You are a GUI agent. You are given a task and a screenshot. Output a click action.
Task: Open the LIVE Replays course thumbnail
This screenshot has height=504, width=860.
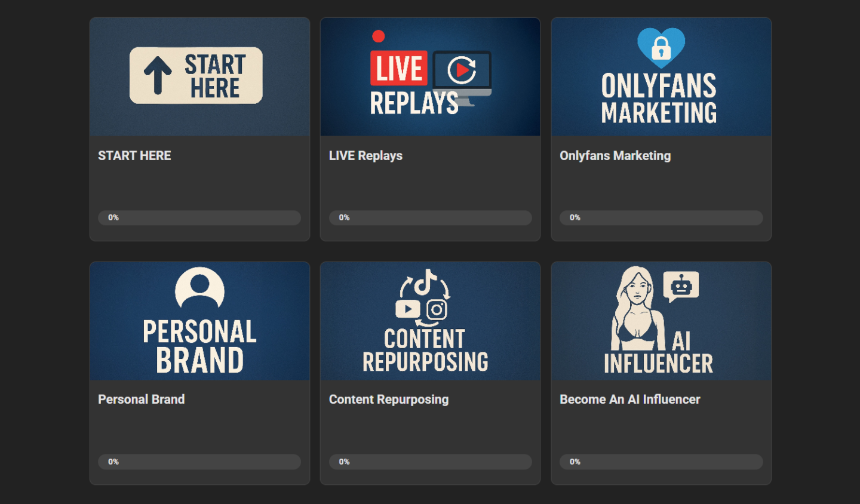click(430, 77)
